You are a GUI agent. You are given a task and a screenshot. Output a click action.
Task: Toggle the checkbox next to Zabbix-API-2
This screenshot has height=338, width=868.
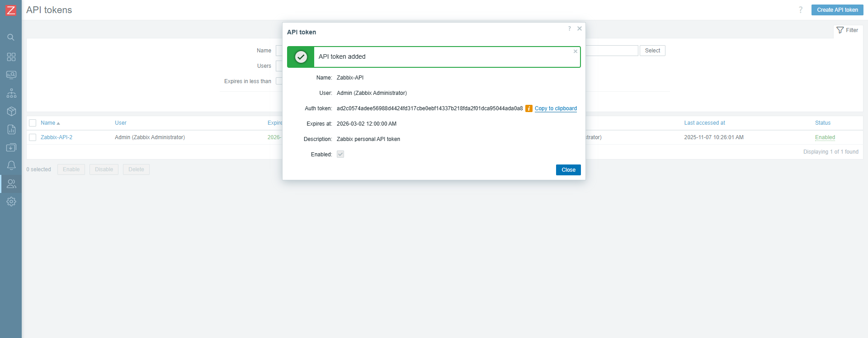(32, 137)
